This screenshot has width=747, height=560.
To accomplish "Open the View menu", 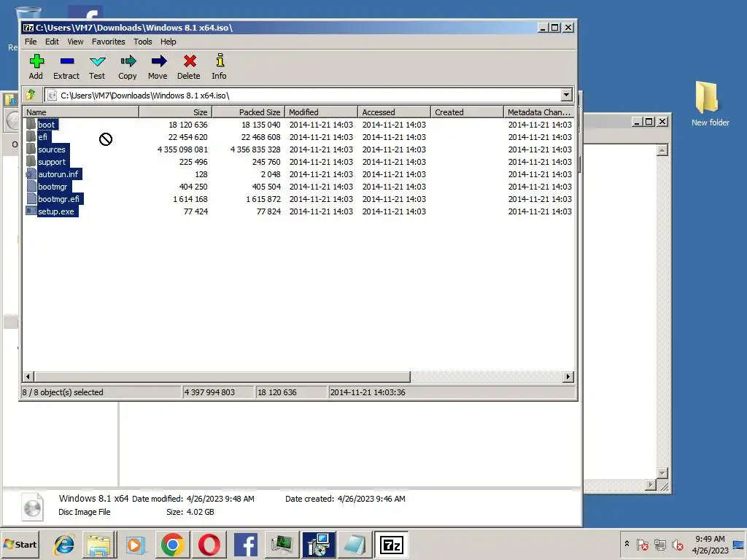I will pyautogui.click(x=75, y=42).
